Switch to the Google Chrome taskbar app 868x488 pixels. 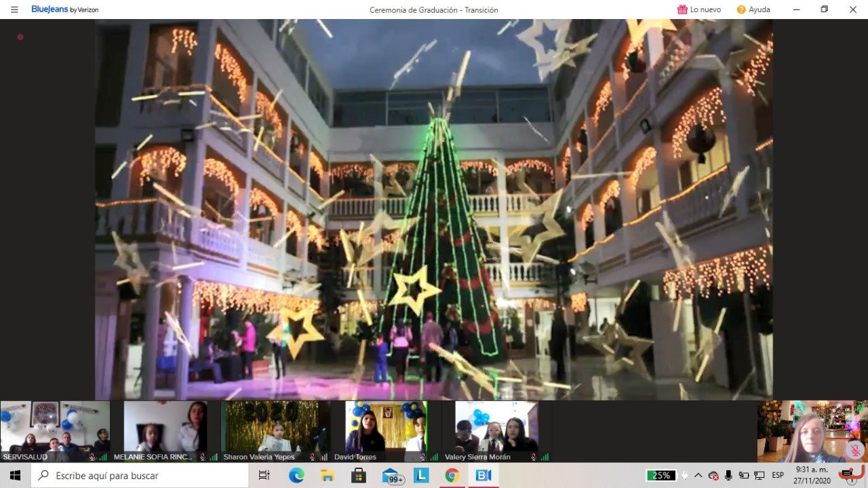click(x=452, y=476)
